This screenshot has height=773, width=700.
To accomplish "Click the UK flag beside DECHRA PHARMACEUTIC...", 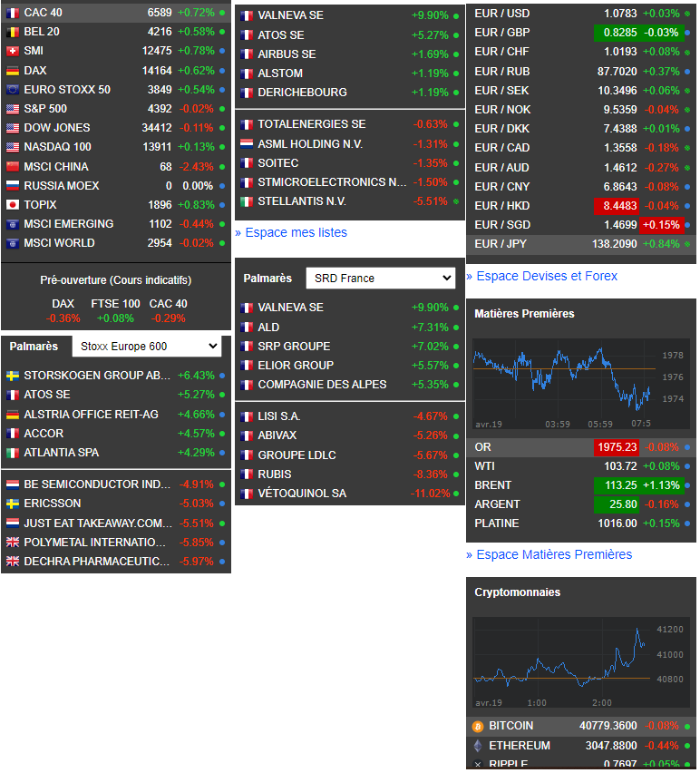I will tap(13, 562).
